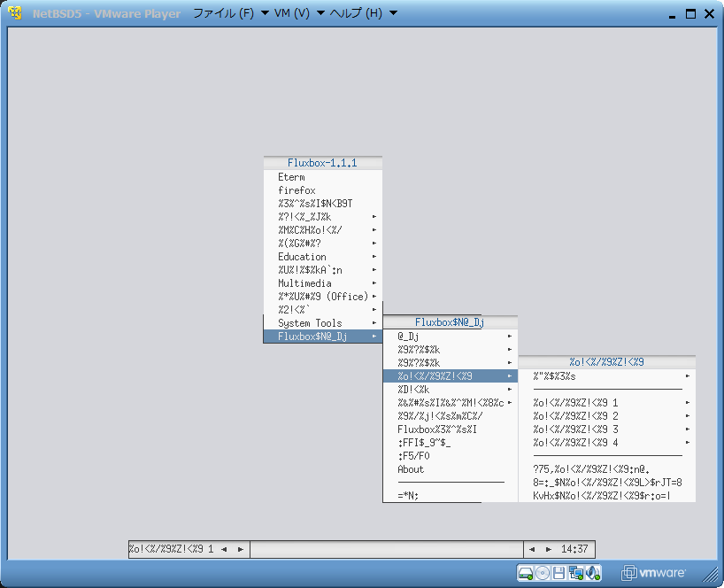The width and height of the screenshot is (724, 588).
Task: Launch firefox from the Fluxbox menu
Action: 323,190
